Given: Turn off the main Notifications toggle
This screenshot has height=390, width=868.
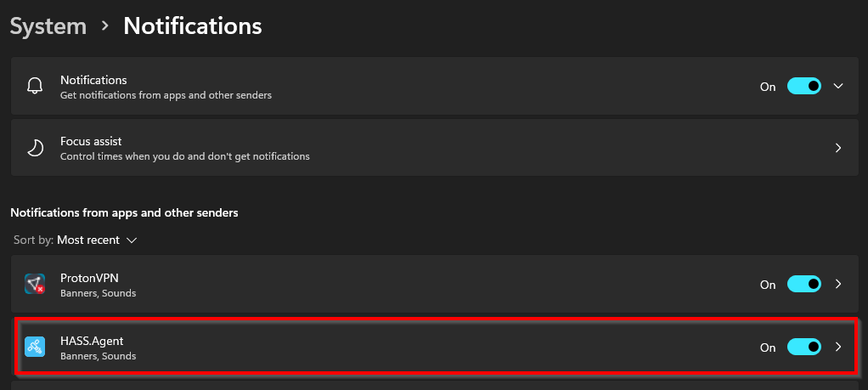Looking at the screenshot, I should click(x=803, y=86).
